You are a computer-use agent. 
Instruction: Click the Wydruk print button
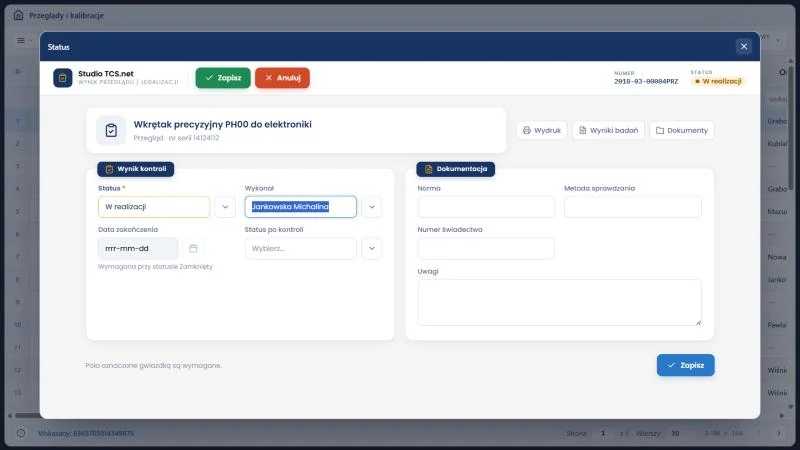(x=542, y=130)
